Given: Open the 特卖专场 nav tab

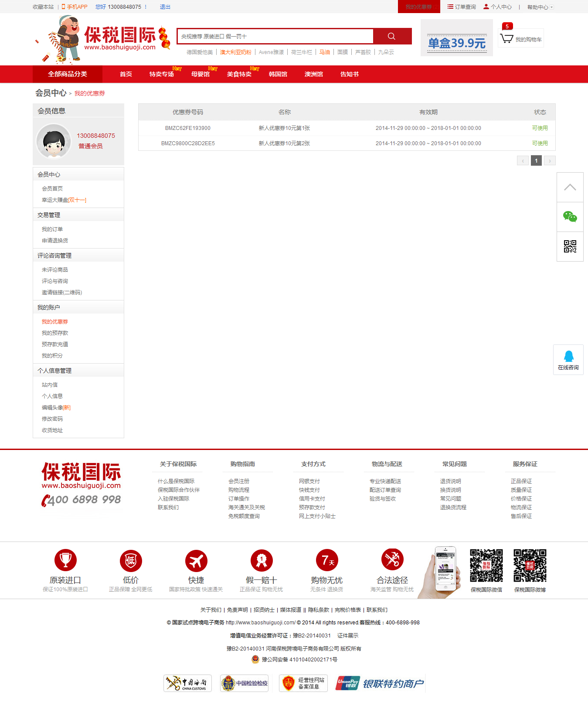Looking at the screenshot, I should pos(162,74).
